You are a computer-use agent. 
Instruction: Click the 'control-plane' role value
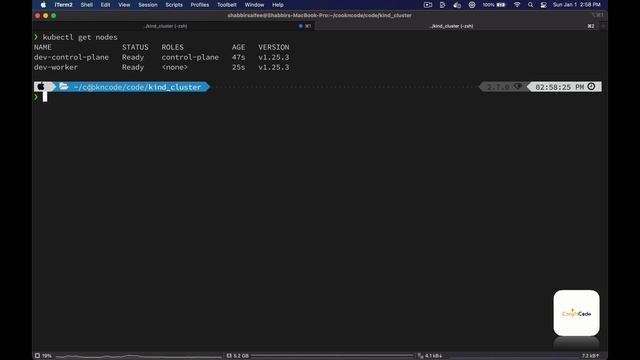point(190,57)
